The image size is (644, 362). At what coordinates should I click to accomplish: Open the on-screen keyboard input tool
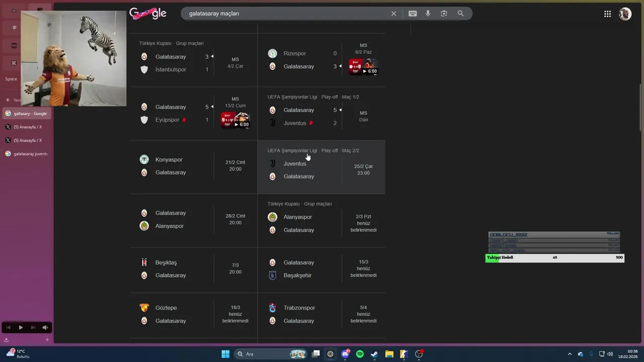[x=413, y=14]
